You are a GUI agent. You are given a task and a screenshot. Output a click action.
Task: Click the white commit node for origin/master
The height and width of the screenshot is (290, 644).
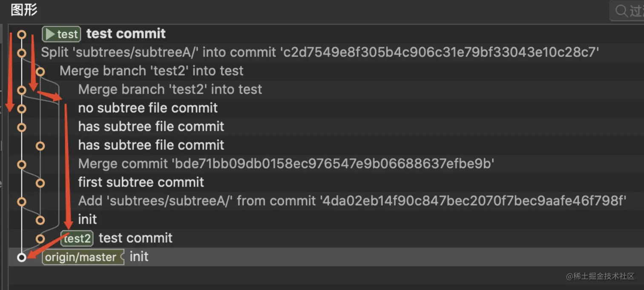(22, 257)
